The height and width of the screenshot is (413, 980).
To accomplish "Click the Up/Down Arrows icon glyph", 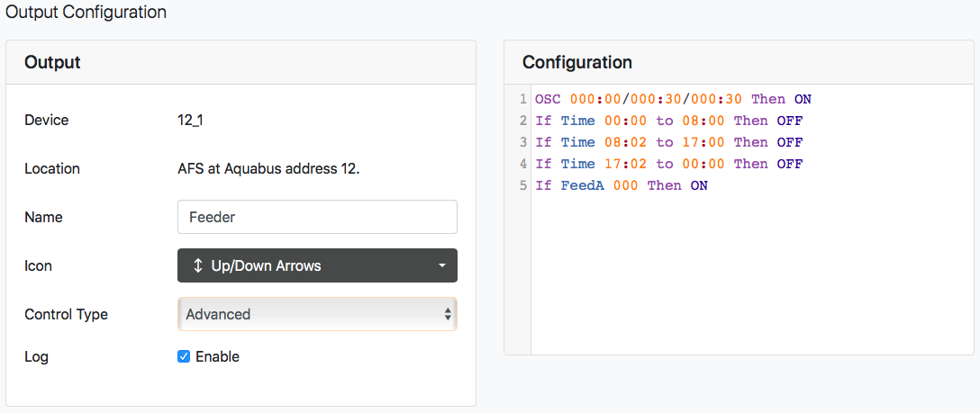I will pos(197,265).
